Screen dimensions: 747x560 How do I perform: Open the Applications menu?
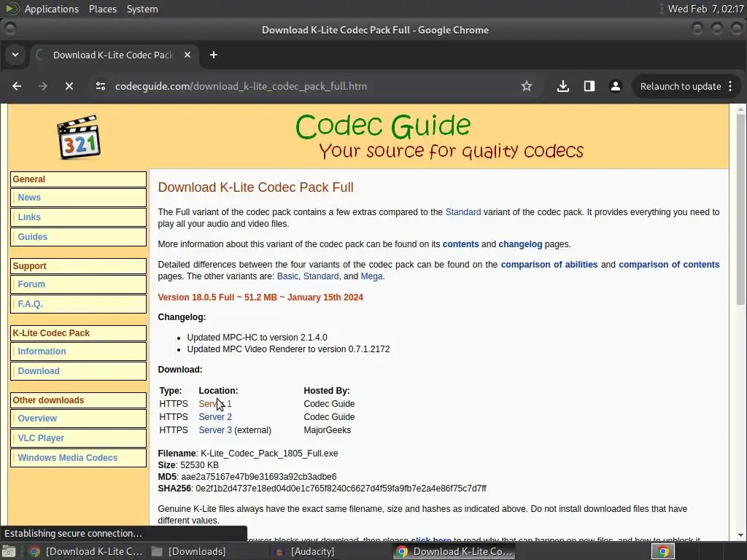coord(52,9)
